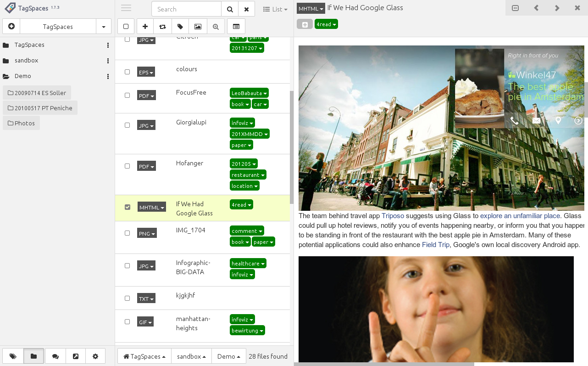Viewport: 588px width, 366px height.
Task: Click the girl photo in article
Action: click(x=436, y=310)
